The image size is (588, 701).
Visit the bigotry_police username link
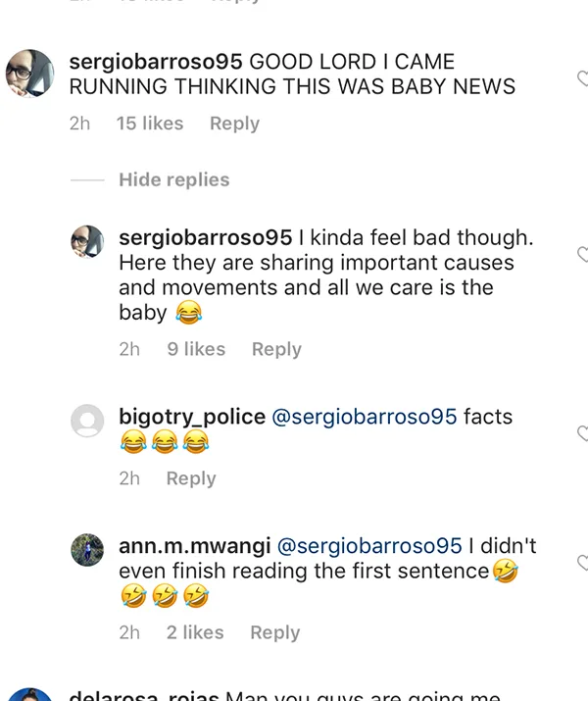(x=191, y=417)
